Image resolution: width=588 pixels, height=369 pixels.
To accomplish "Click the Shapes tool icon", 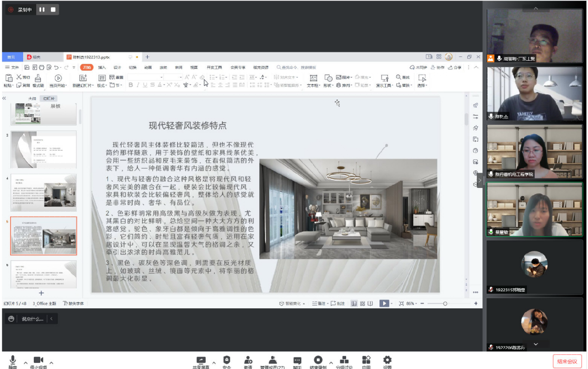I will [x=328, y=78].
